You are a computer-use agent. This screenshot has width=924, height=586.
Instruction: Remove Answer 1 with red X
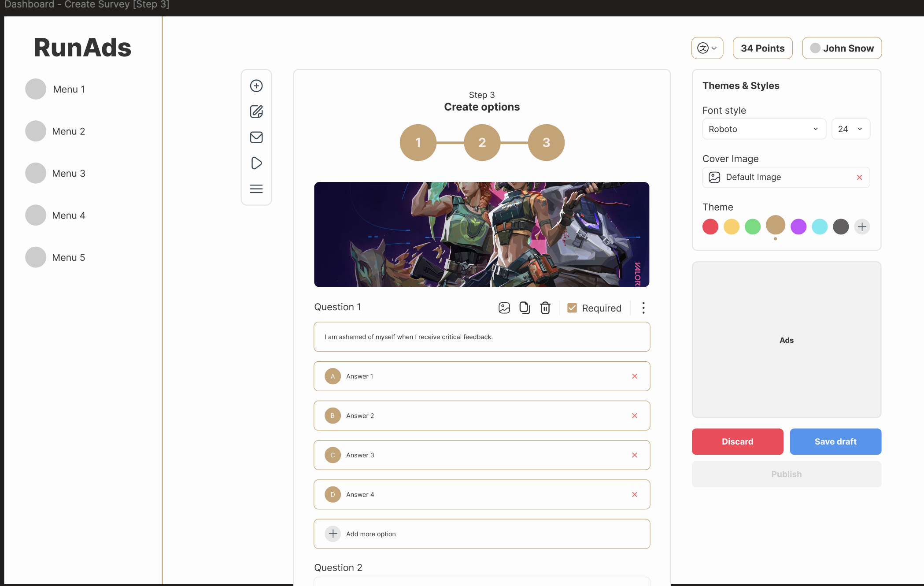click(635, 376)
